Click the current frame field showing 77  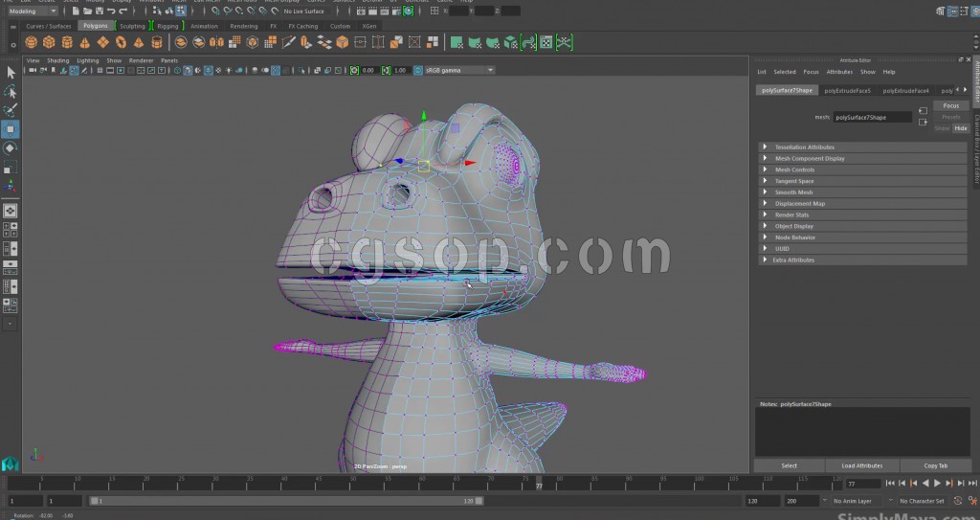coord(862,484)
